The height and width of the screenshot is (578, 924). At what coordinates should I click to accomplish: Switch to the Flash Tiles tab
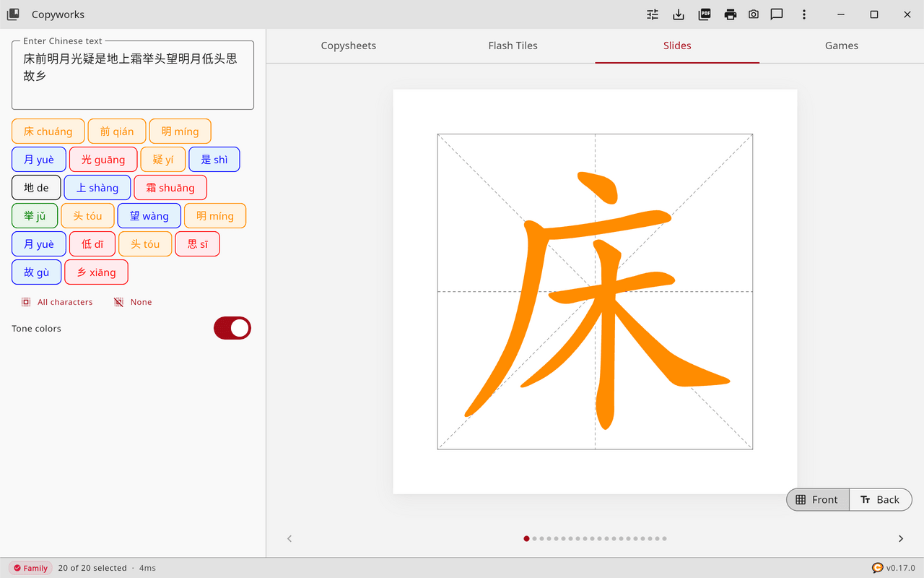[x=513, y=46]
